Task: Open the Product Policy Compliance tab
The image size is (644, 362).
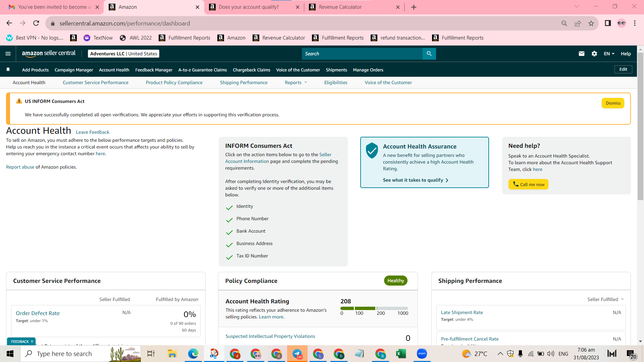Action: pos(174,82)
